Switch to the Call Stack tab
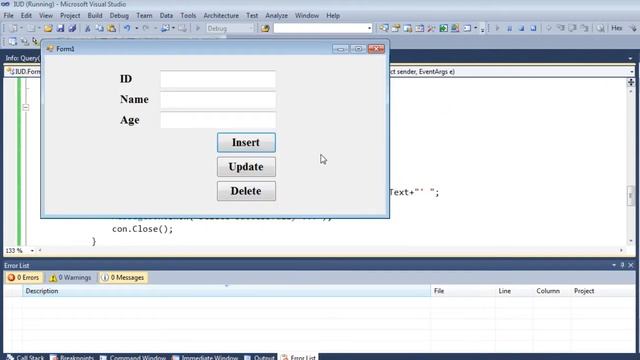This screenshot has height=360, width=640. point(25,357)
